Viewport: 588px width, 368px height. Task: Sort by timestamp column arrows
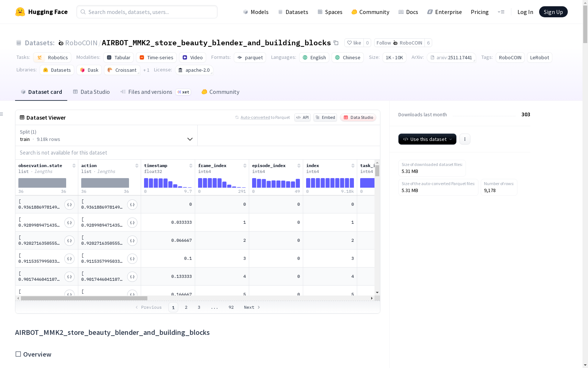click(x=191, y=166)
